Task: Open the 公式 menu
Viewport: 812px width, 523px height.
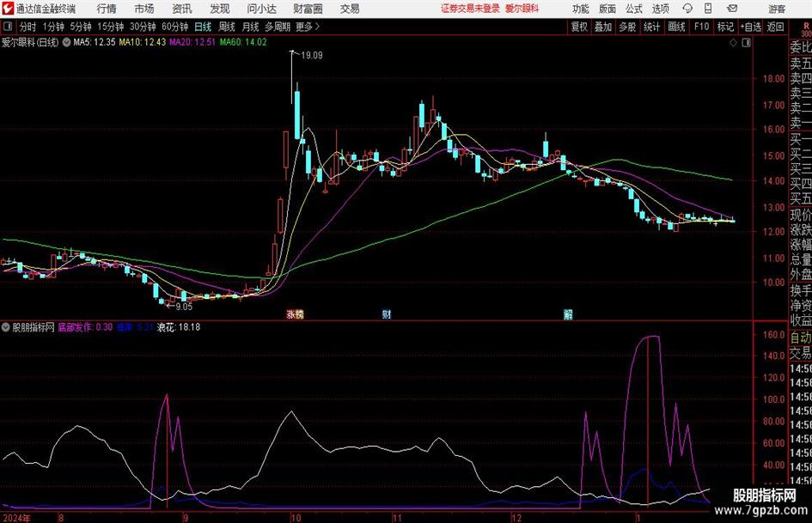Action: 634,9
